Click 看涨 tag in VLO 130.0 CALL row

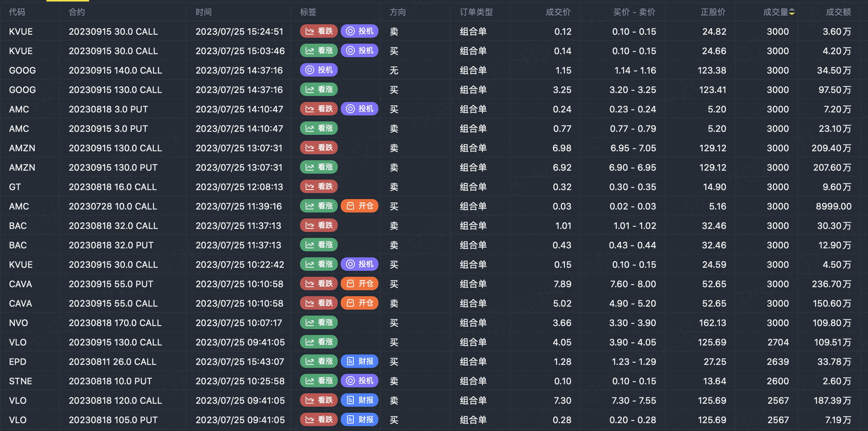[319, 342]
